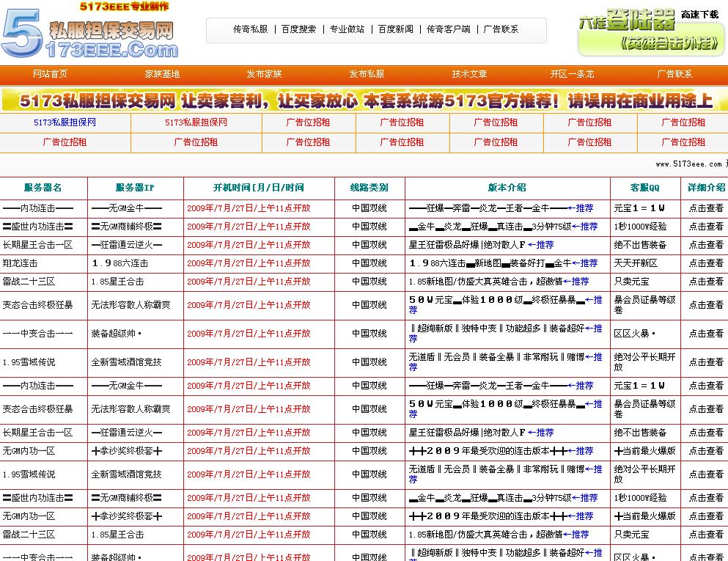Click the 5173EEE专业制作 header graphic
Image resolution: width=728 pixels, height=561 pixels.
coord(125,6)
